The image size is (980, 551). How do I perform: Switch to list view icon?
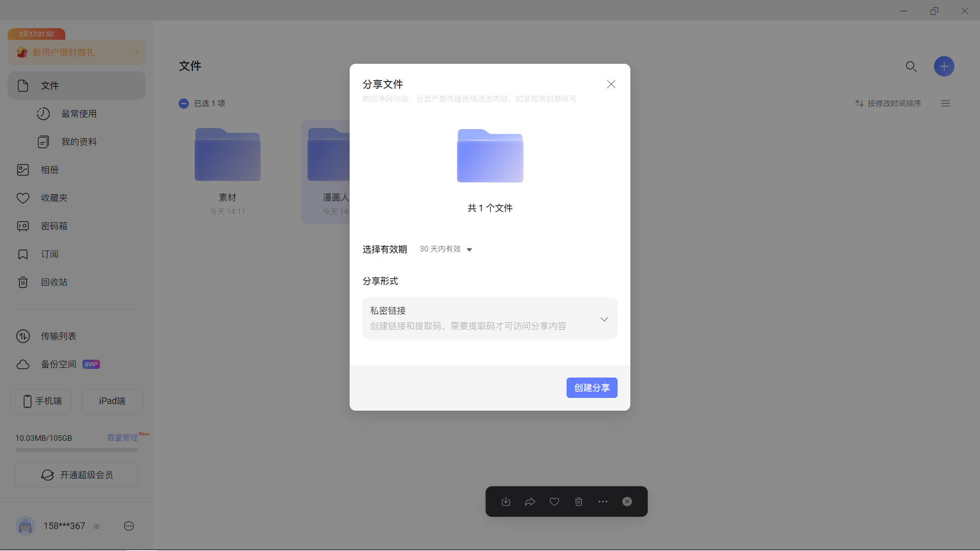point(945,103)
